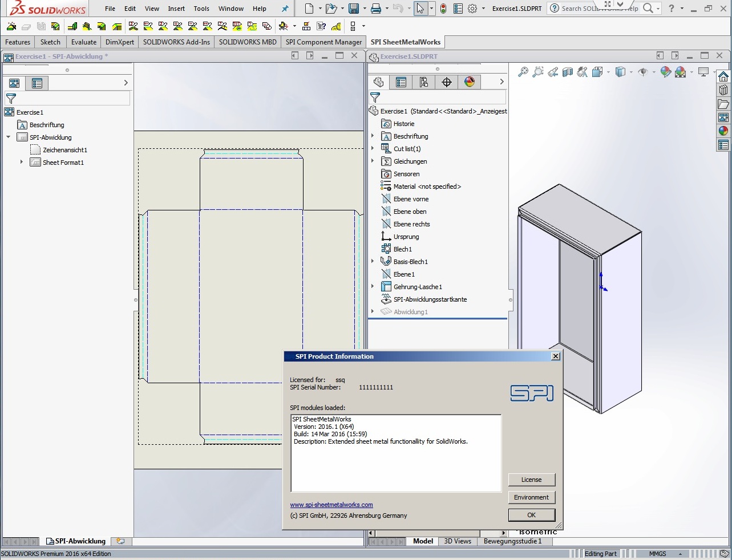Open the PropertyManager tab in right document

(401, 82)
